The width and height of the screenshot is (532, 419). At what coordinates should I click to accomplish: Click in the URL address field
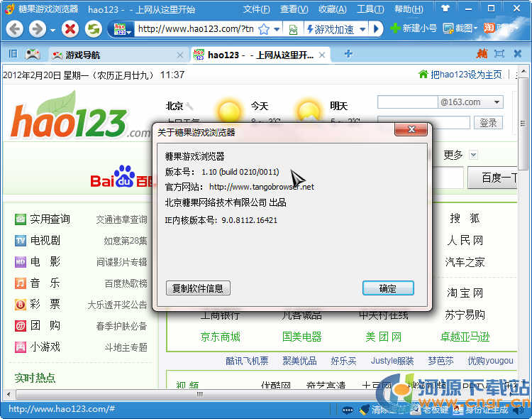click(196, 29)
